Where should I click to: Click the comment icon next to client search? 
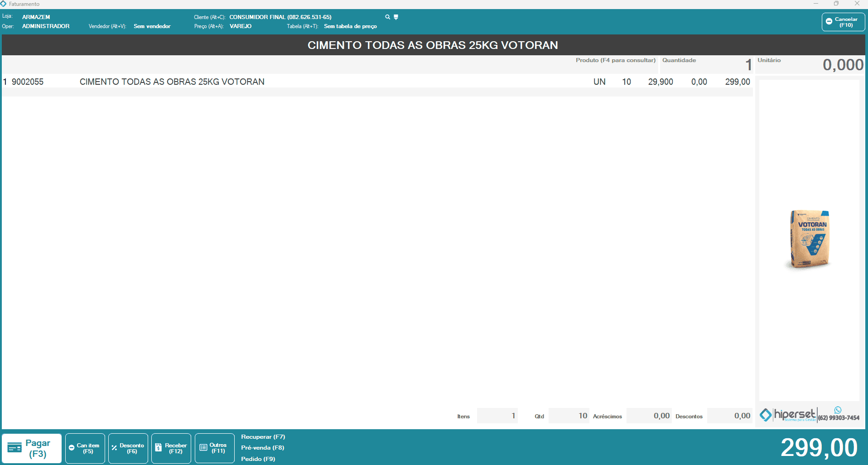(396, 17)
